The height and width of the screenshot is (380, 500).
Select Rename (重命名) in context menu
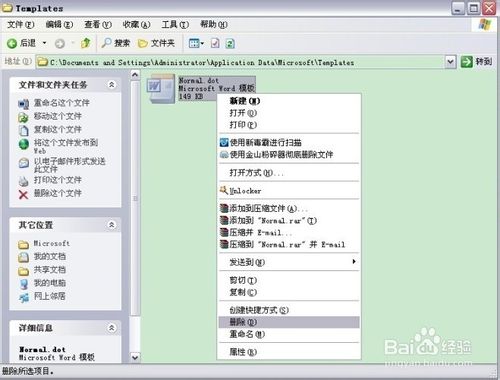coord(289,334)
